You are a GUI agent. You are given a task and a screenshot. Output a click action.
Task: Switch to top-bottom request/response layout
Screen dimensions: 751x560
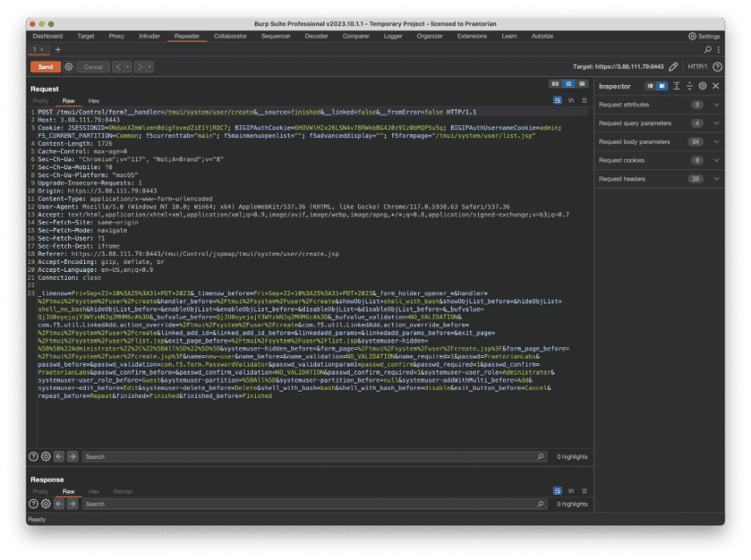(569, 83)
